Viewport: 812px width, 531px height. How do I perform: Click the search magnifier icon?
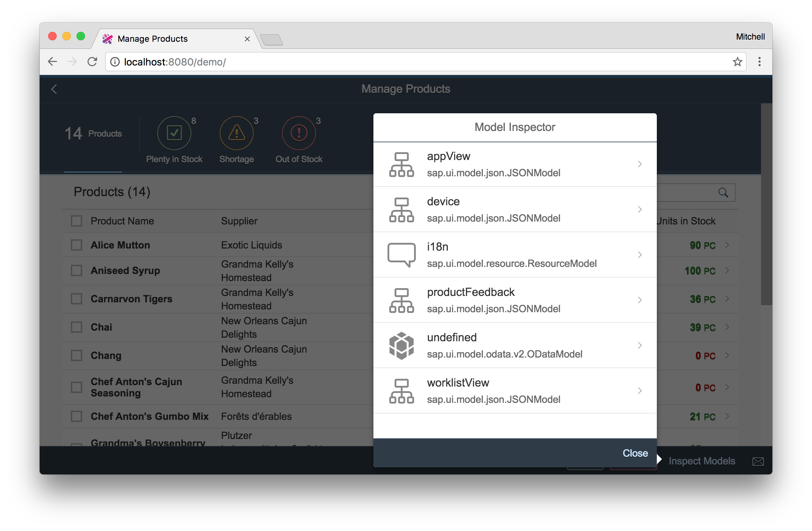(x=723, y=193)
